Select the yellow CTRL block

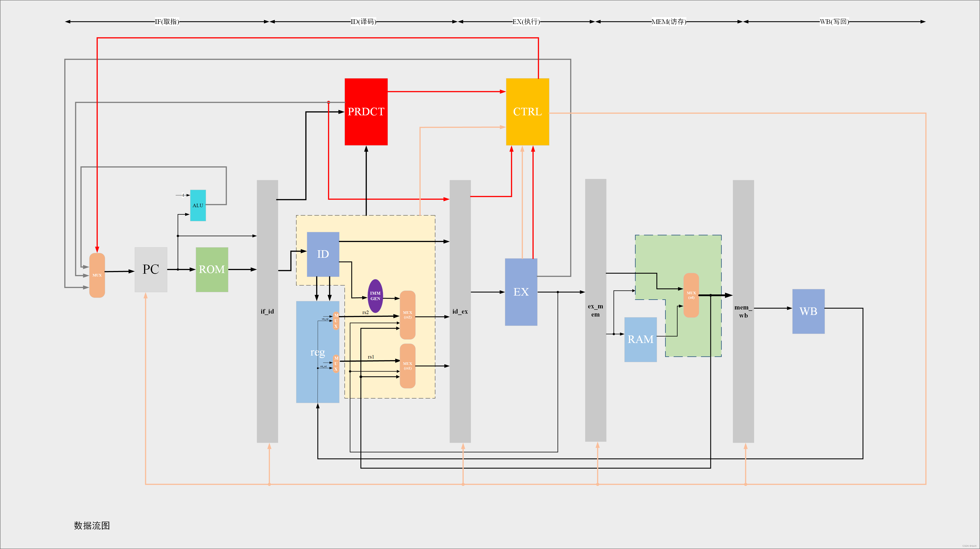pos(527,111)
